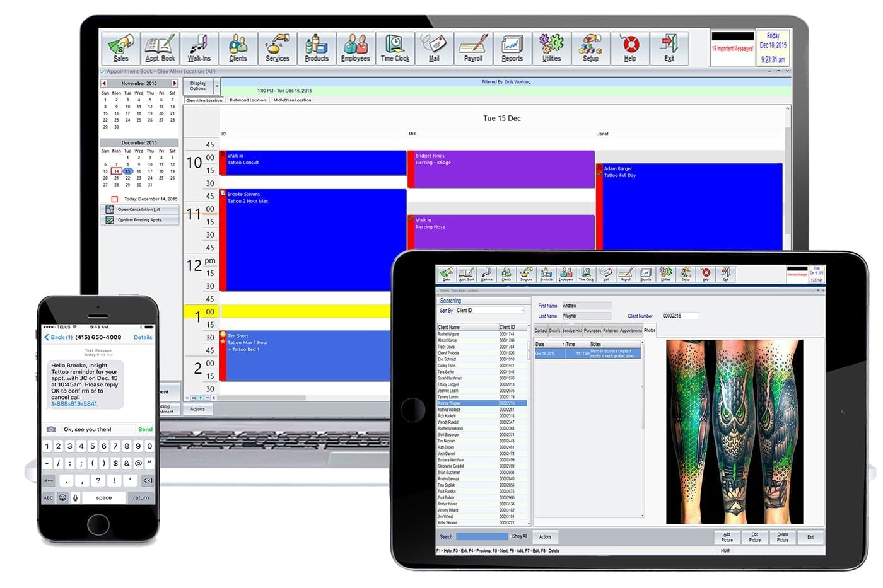This screenshot has width=883, height=588.
Task: Select the Adam Barger Tattoo Full Day appointment
Action: pos(689,207)
